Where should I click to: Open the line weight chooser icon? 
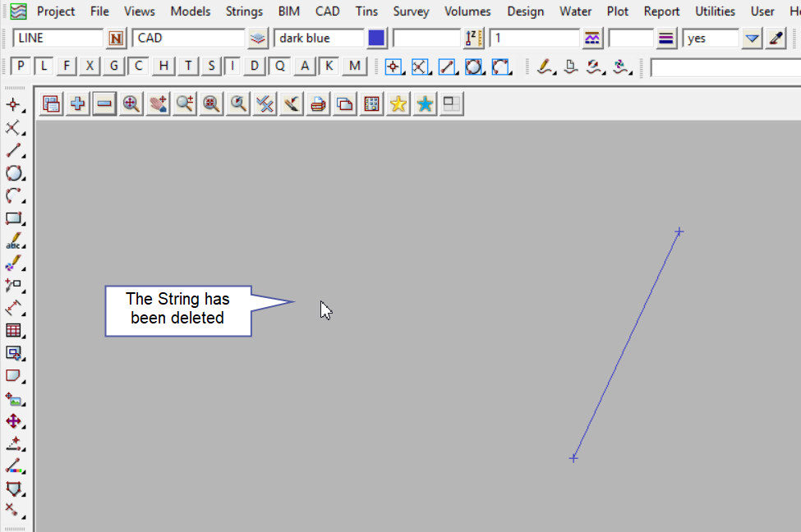(x=666, y=39)
